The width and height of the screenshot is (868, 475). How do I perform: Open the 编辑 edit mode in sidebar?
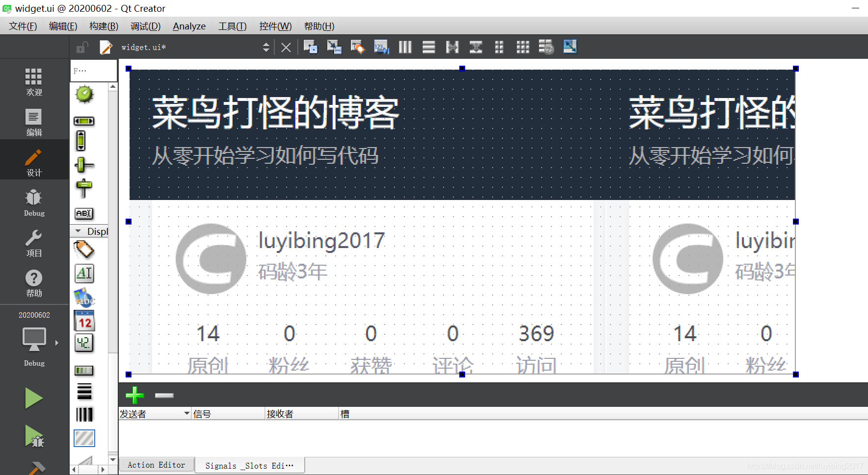pyautogui.click(x=34, y=122)
